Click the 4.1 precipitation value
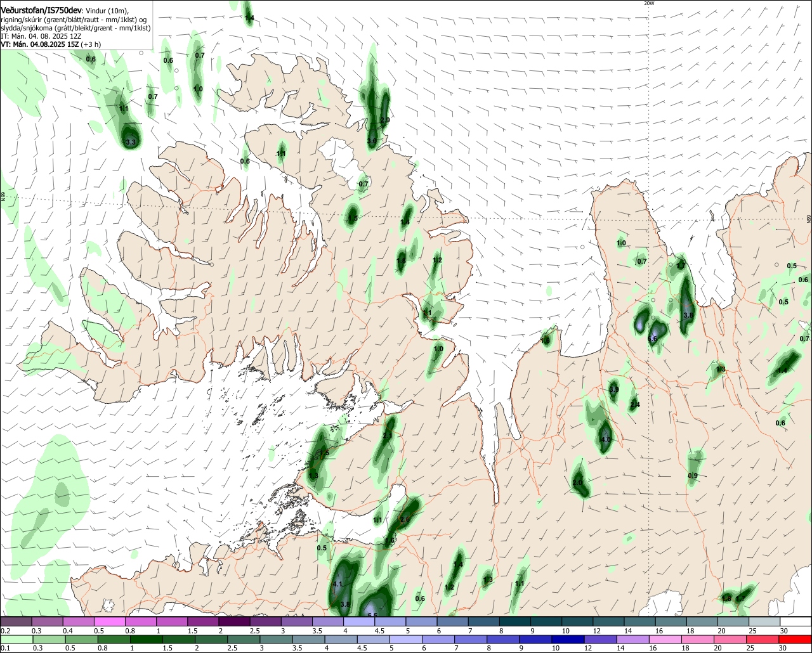The height and width of the screenshot is (653, 812). click(x=337, y=584)
